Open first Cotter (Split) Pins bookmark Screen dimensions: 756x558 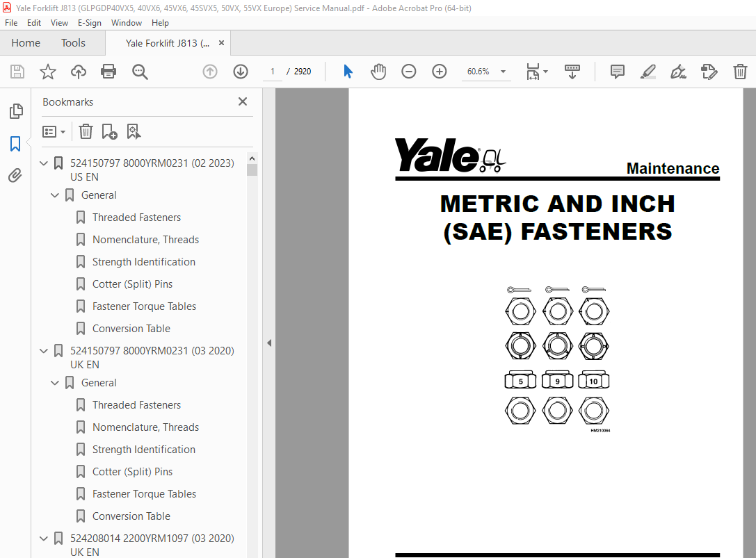click(133, 284)
